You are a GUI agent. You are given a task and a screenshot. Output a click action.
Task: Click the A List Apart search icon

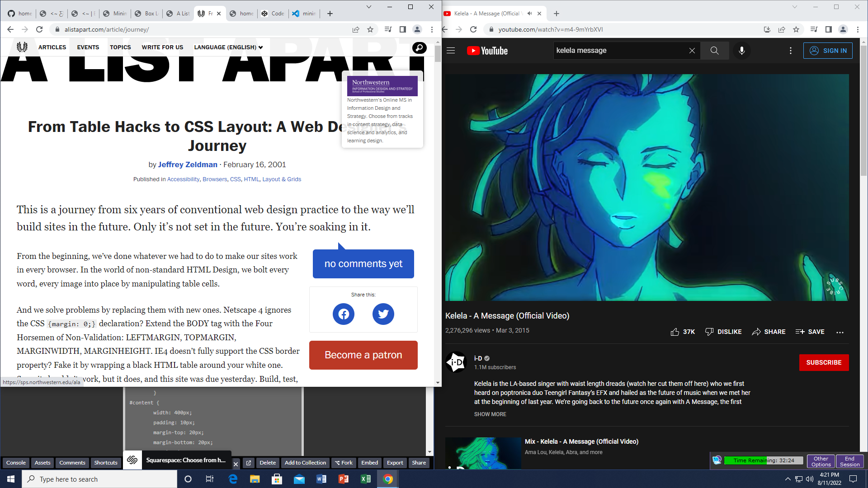[419, 47]
